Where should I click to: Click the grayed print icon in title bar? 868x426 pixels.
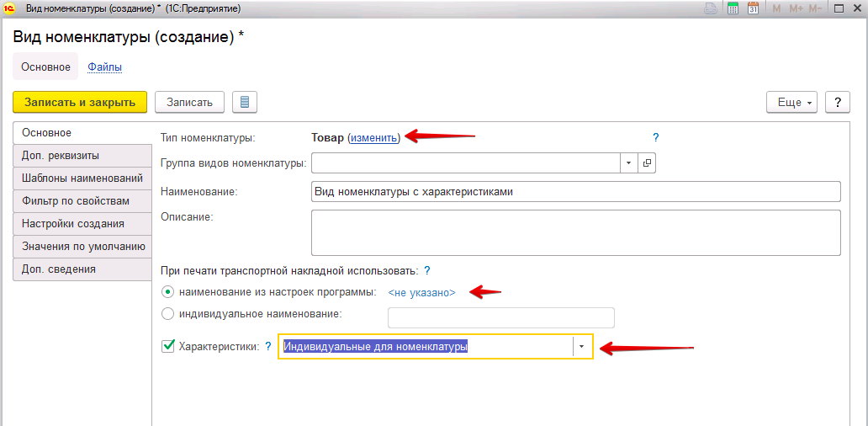coord(710,9)
